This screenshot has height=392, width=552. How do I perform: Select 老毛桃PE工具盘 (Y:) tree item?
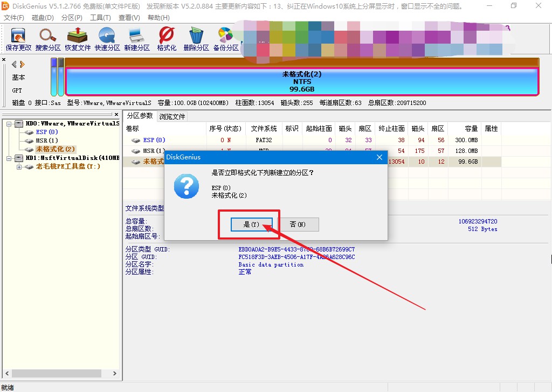tap(68, 166)
